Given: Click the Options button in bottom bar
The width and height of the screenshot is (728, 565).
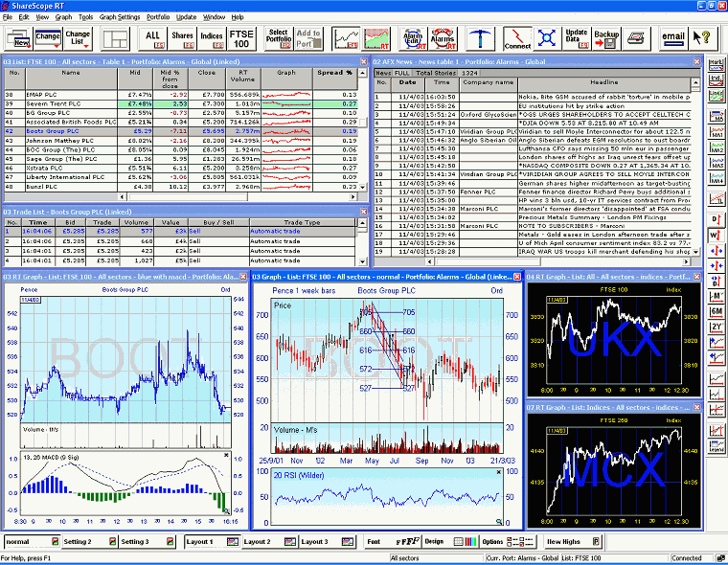Looking at the screenshot, I should click(x=508, y=541).
